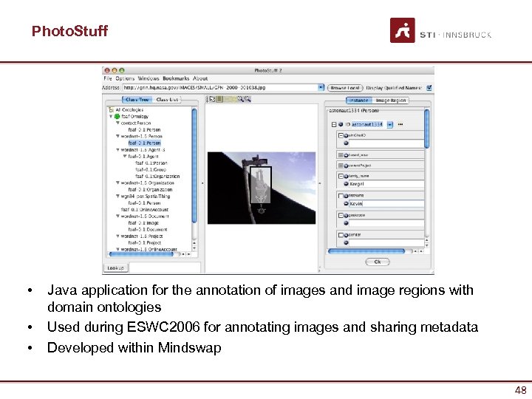Toggle the based_near property checkbox
Image resolution: width=532 pixels, height=399 pixels.
[341, 155]
